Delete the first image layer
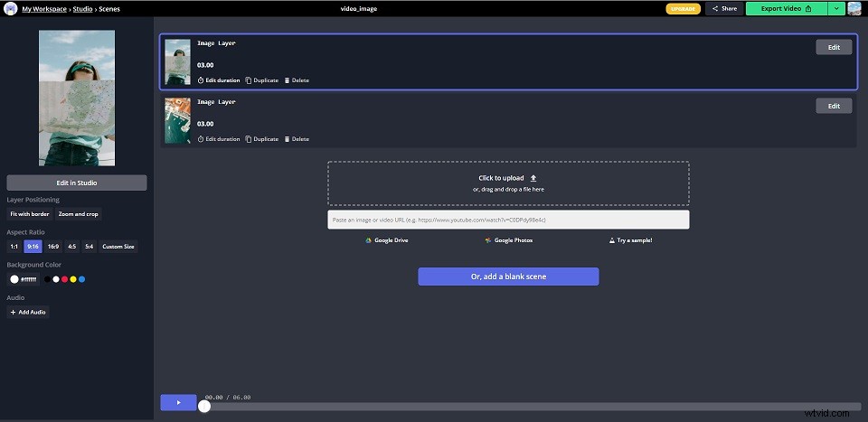868x422 pixels. tap(297, 80)
